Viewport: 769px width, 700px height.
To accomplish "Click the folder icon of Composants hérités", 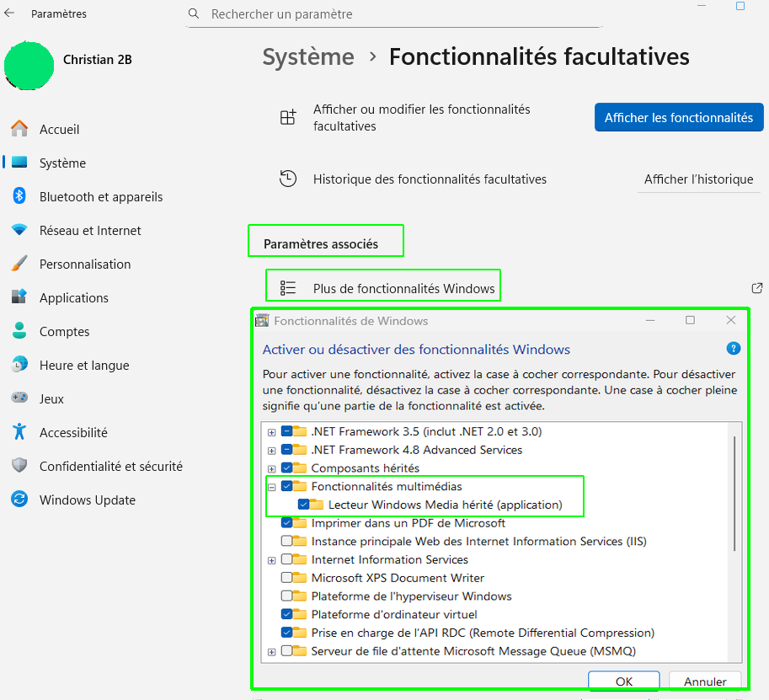I will (x=300, y=468).
